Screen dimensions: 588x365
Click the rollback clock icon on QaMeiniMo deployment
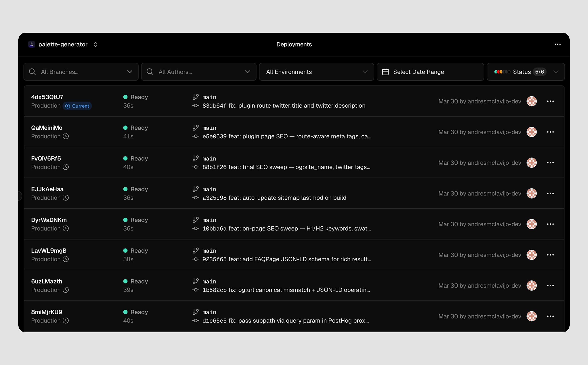click(66, 136)
